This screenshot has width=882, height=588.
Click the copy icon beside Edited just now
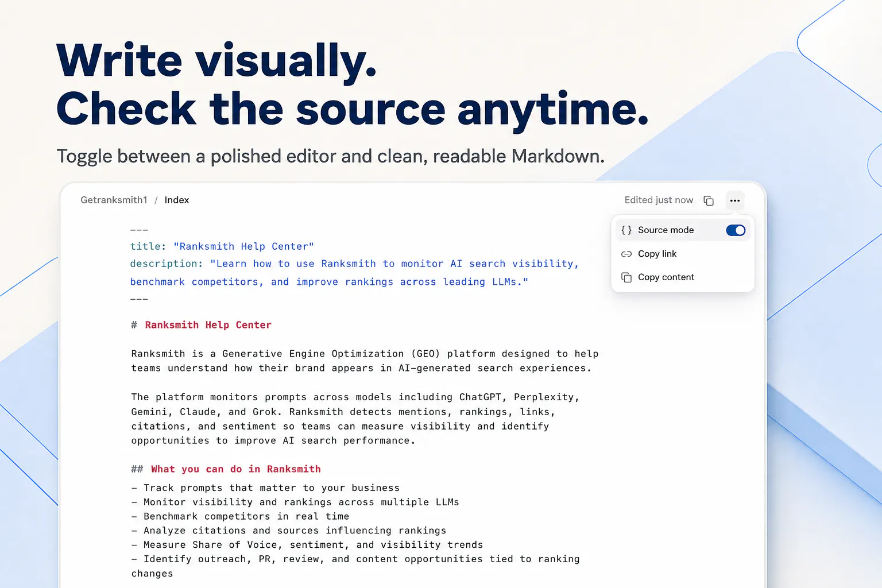click(709, 200)
